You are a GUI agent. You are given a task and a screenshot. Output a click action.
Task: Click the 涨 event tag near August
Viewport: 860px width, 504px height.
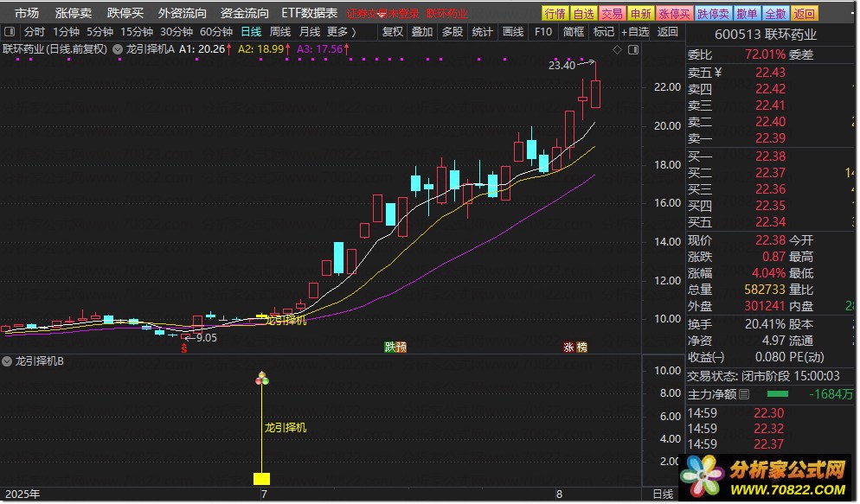pos(568,347)
